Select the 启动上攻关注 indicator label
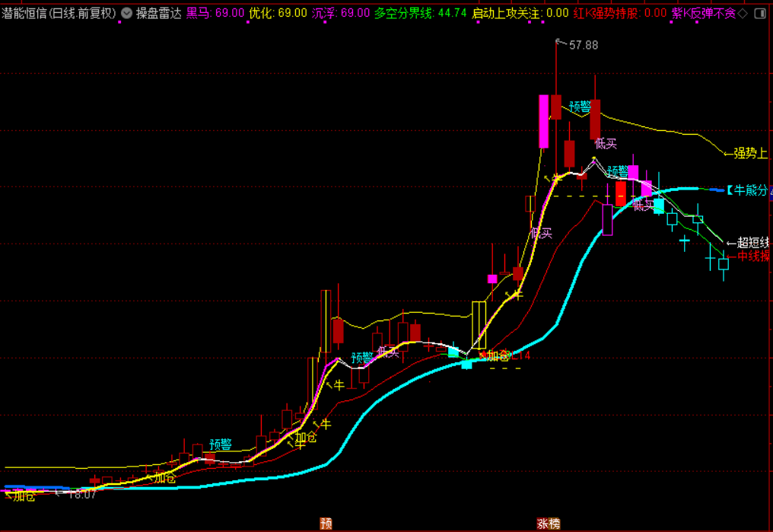The width and height of the screenshot is (773, 532). point(520,13)
